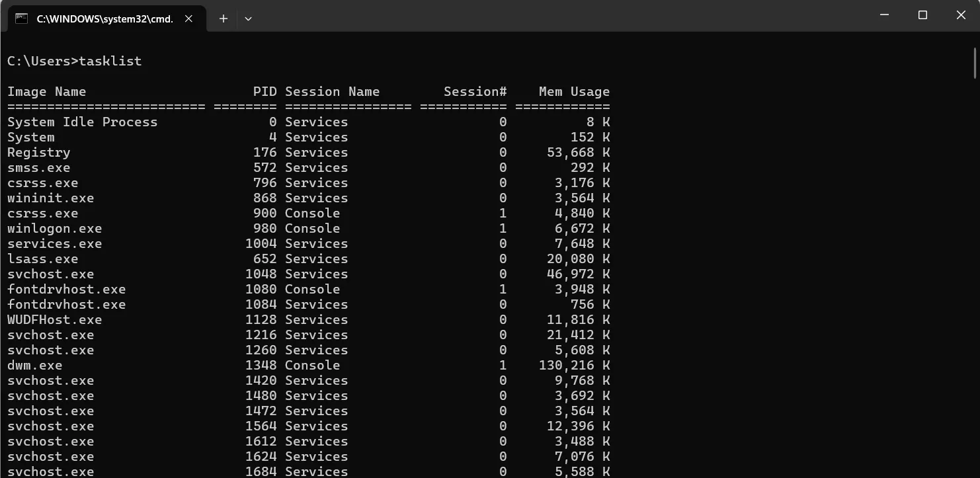Click the wininit.exe process name
Screen dimensions: 980x478
51,198
